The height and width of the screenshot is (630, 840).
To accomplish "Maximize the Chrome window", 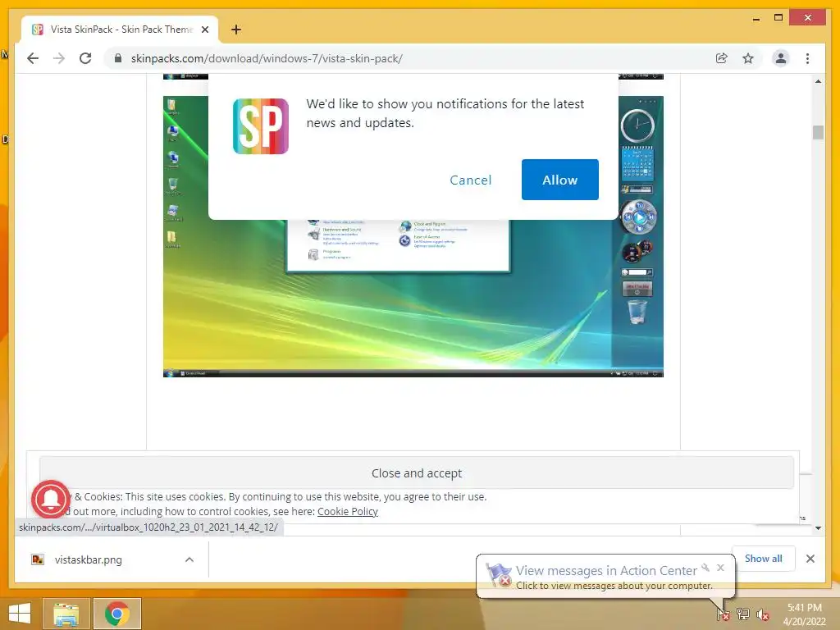I will pyautogui.click(x=778, y=18).
